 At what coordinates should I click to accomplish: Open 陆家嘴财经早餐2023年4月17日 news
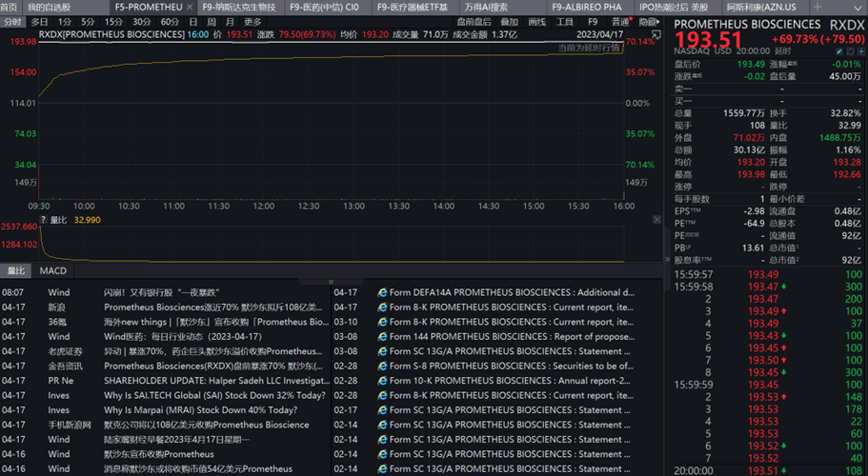click(x=177, y=440)
